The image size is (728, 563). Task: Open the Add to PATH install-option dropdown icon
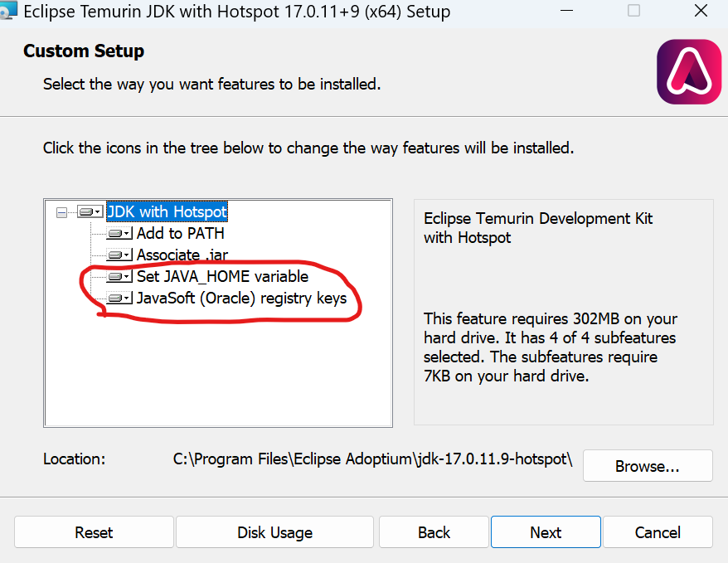coord(119,233)
